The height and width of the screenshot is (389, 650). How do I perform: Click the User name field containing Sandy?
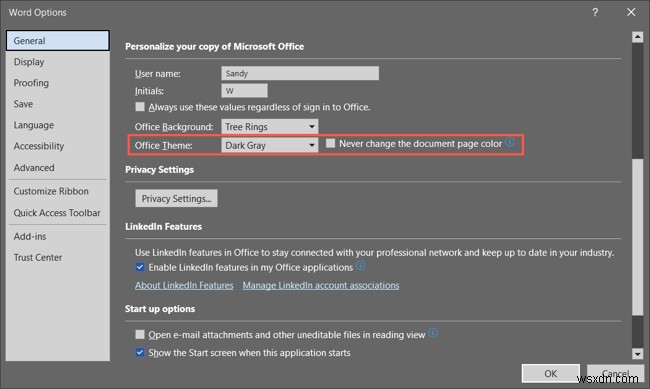(x=300, y=73)
